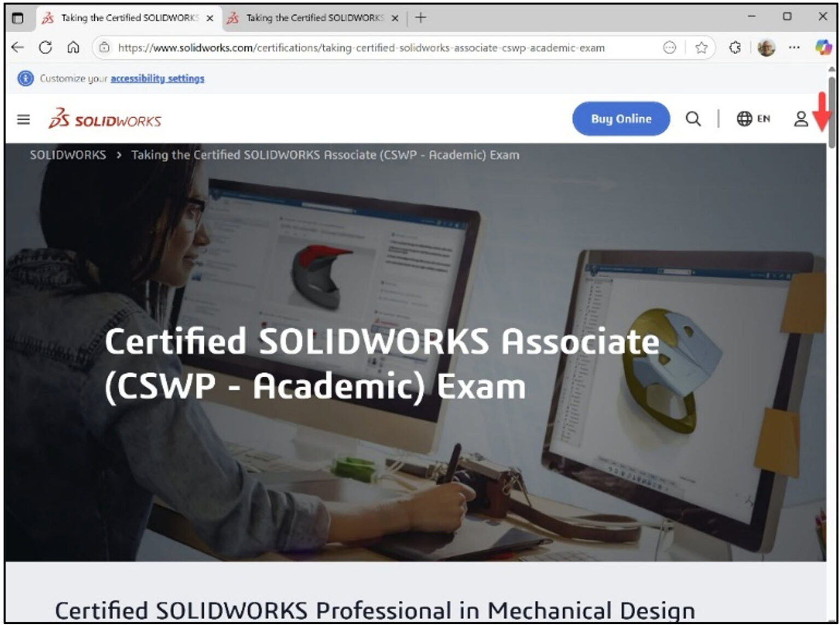Click the Buy Online button
840x625 pixels.
point(620,119)
